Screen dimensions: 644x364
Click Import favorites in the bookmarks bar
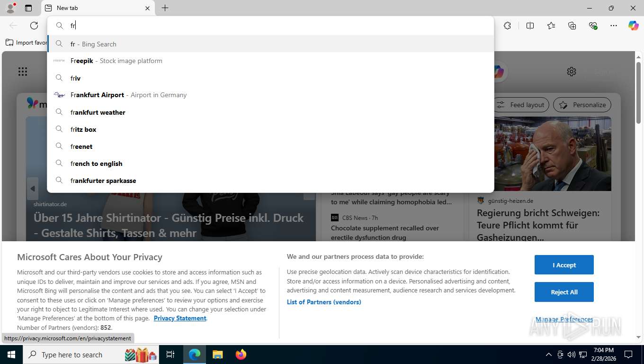27,43
